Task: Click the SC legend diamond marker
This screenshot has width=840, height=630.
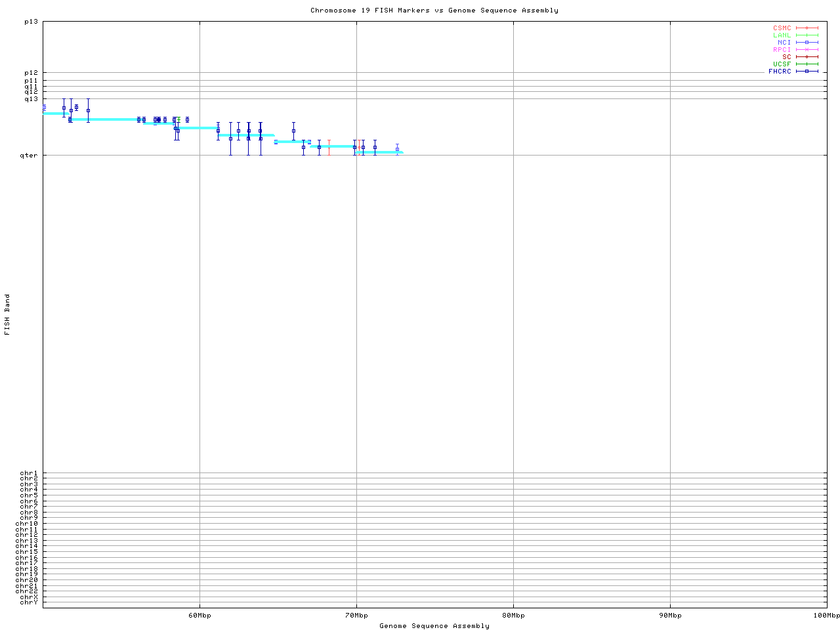Action: (807, 57)
